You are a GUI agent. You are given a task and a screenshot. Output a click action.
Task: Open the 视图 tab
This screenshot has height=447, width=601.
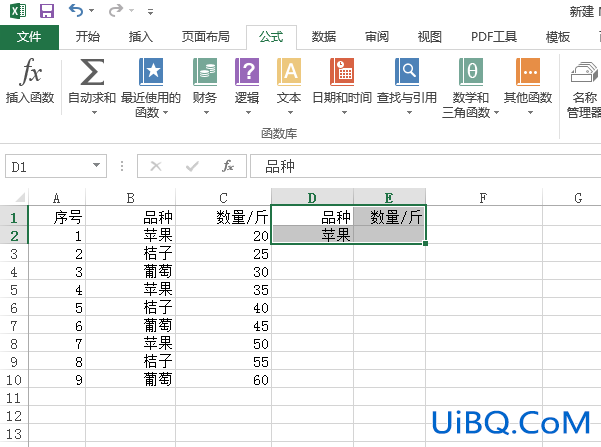point(429,37)
